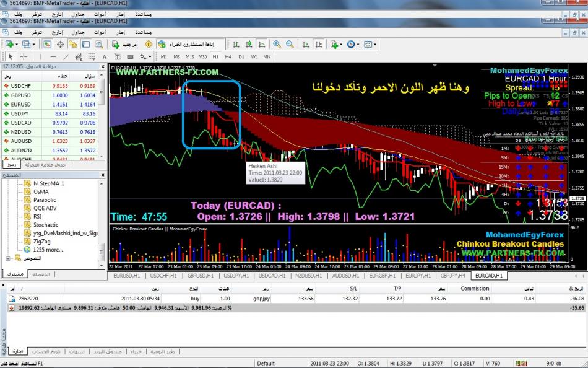The image size is (588, 368).
Task: Open the جدول علامة التجزئة tab in Market Watch
Action: 46,165
